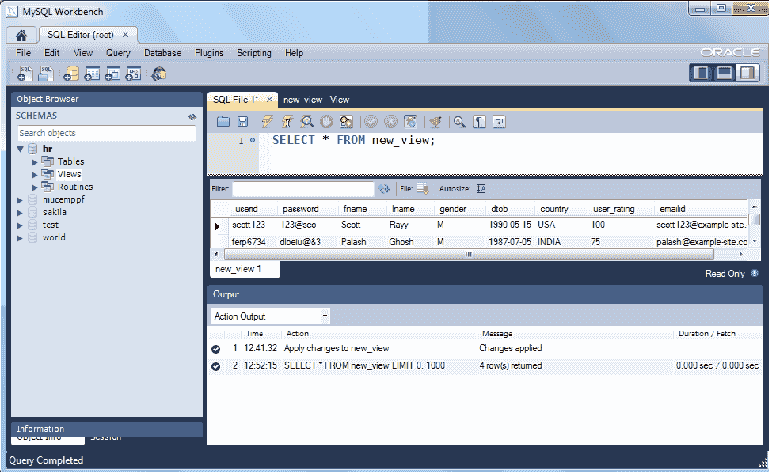Image resolution: width=769 pixels, height=472 pixels.
Task: Open the find magnifier in editor toolbar
Action: click(460, 122)
